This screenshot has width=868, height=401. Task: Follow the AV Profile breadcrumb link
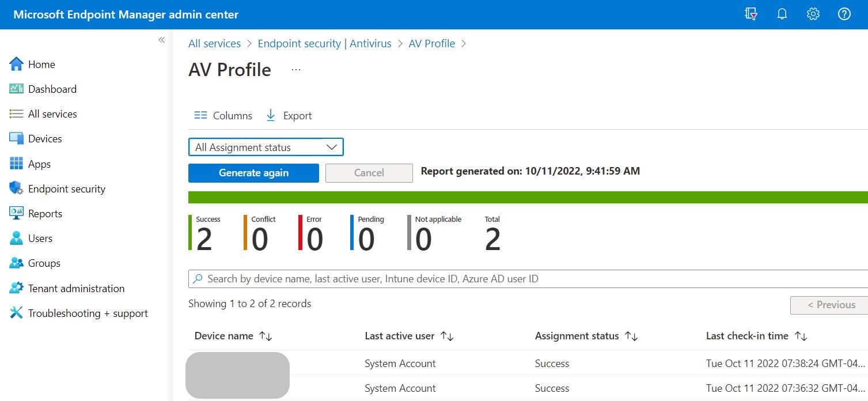[432, 43]
